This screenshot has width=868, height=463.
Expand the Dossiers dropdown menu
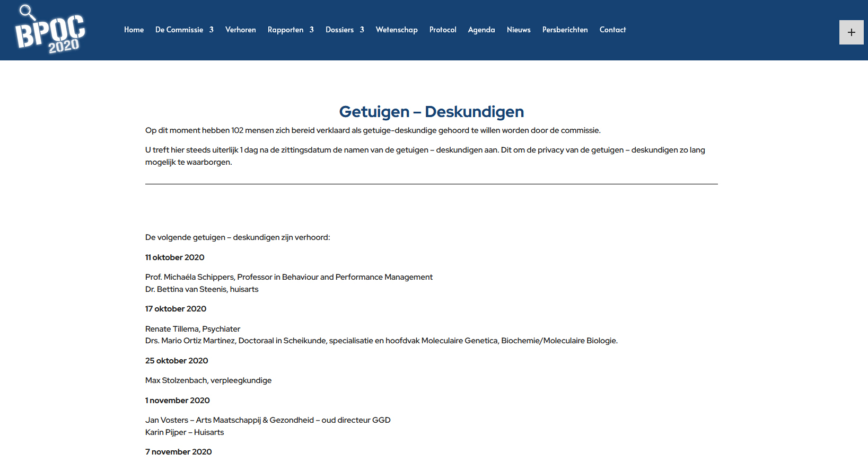click(x=344, y=30)
